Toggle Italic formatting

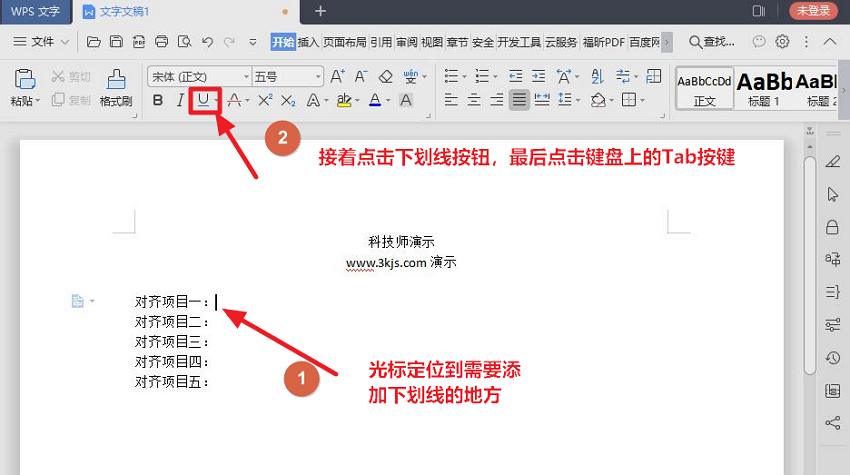180,100
